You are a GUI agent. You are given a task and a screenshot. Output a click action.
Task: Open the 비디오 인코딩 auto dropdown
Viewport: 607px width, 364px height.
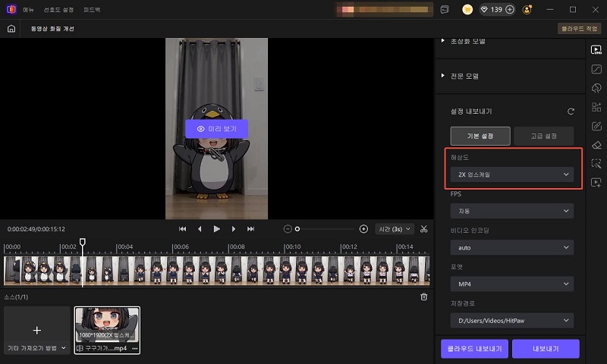point(511,247)
